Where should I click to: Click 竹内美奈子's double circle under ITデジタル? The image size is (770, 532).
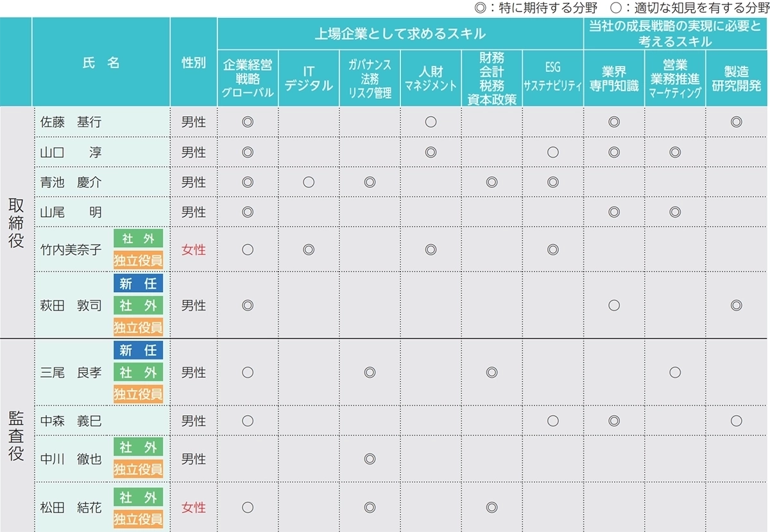309,250
